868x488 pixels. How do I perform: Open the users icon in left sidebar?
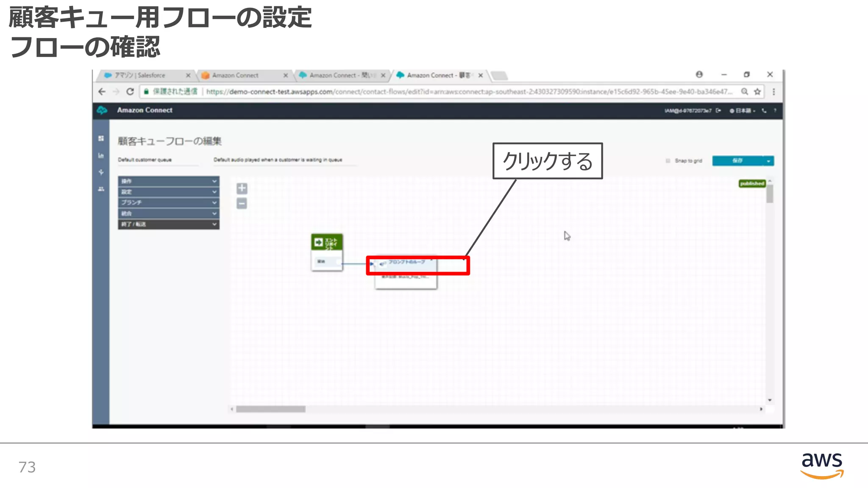(x=101, y=189)
